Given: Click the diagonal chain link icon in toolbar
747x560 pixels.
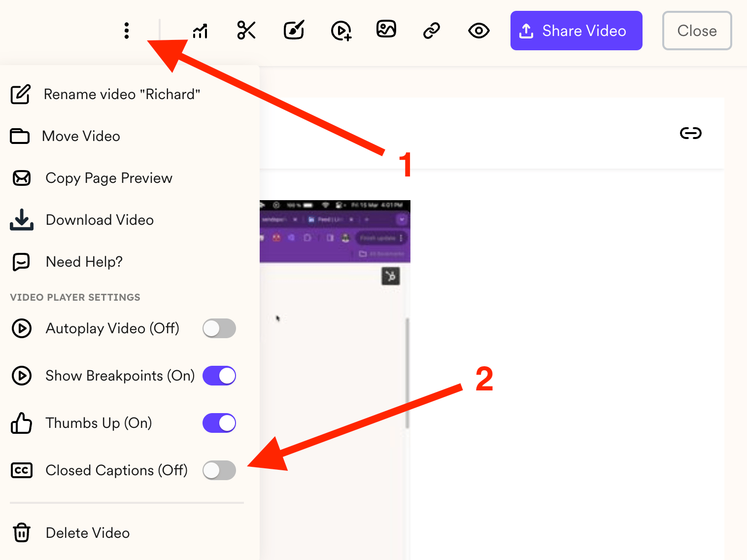Looking at the screenshot, I should tap(432, 31).
